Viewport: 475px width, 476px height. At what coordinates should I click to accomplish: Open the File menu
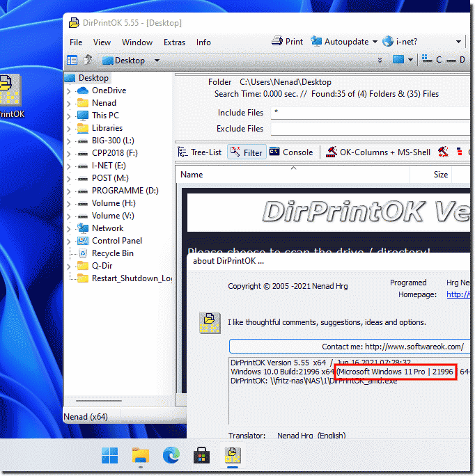[x=76, y=42]
